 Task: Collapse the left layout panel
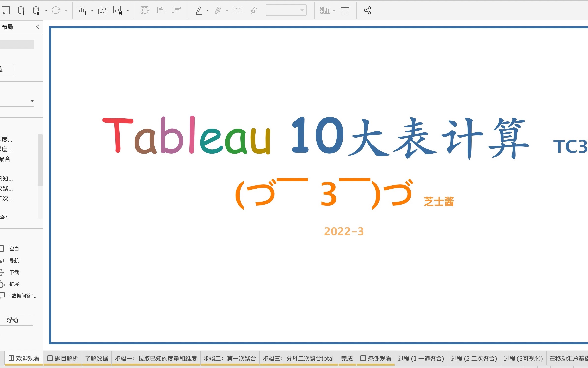coord(37,26)
